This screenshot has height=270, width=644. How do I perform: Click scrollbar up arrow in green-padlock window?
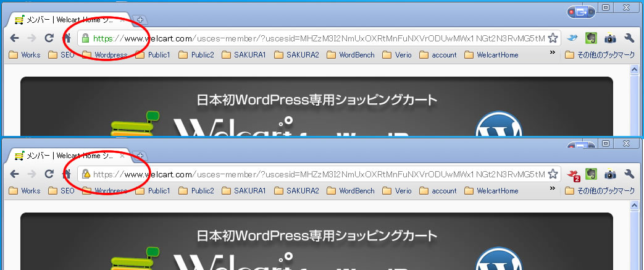(x=635, y=69)
